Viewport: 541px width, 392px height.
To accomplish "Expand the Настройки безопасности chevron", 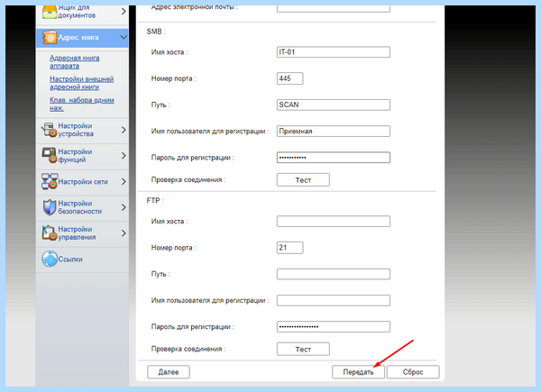I will pyautogui.click(x=124, y=207).
